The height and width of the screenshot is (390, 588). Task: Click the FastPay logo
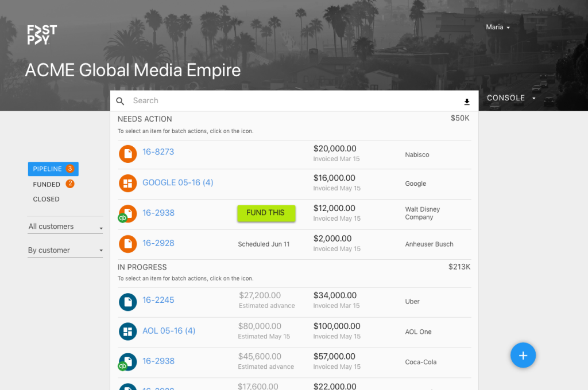[42, 34]
